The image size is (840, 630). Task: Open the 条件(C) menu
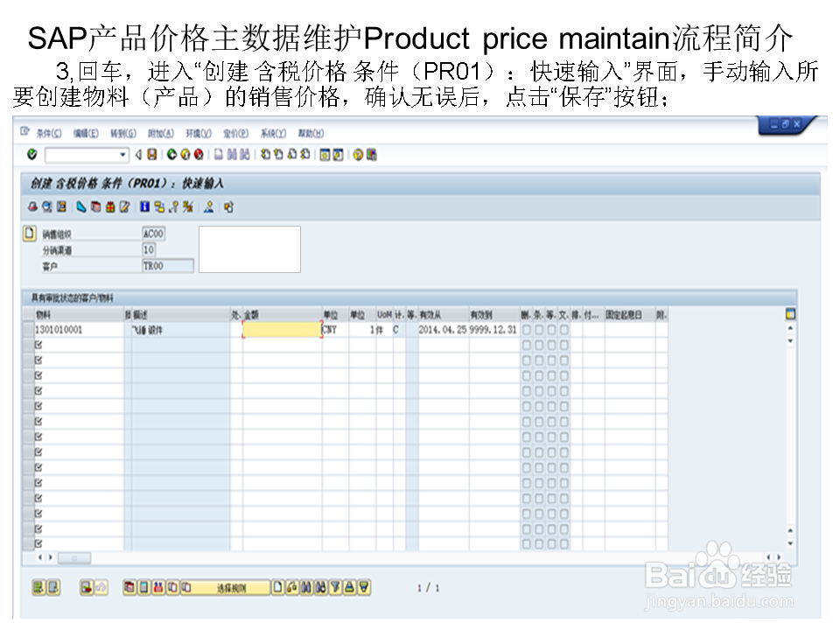point(49,133)
